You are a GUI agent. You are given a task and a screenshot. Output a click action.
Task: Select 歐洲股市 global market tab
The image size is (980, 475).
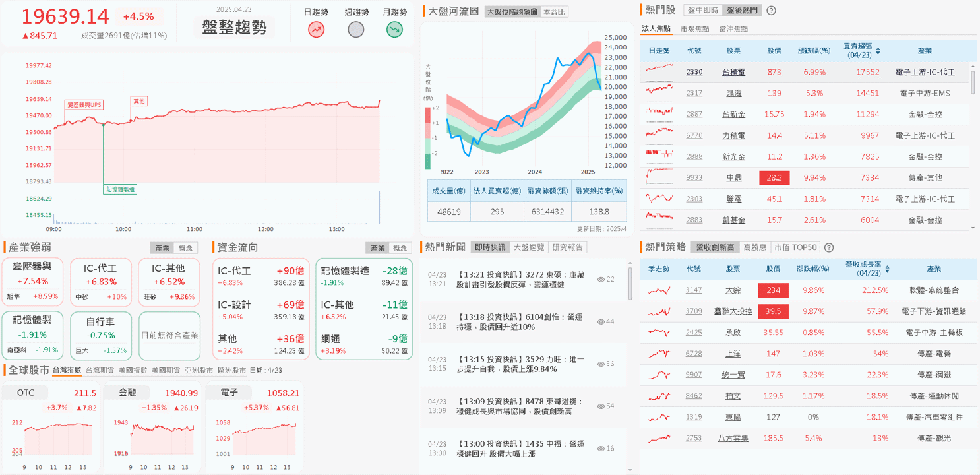tap(232, 371)
